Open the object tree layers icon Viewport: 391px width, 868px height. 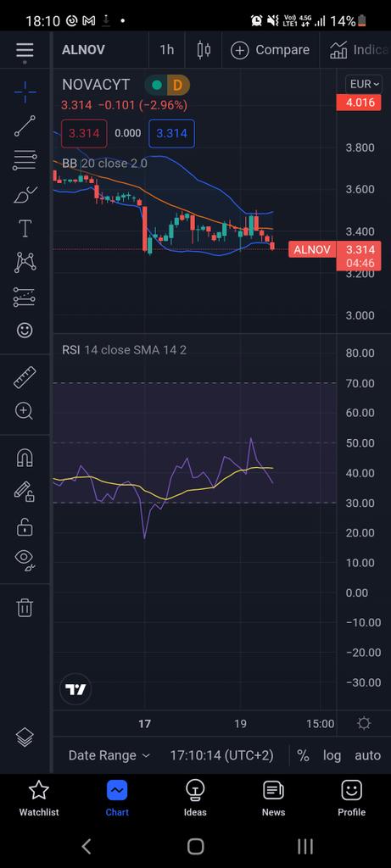pos(25,737)
